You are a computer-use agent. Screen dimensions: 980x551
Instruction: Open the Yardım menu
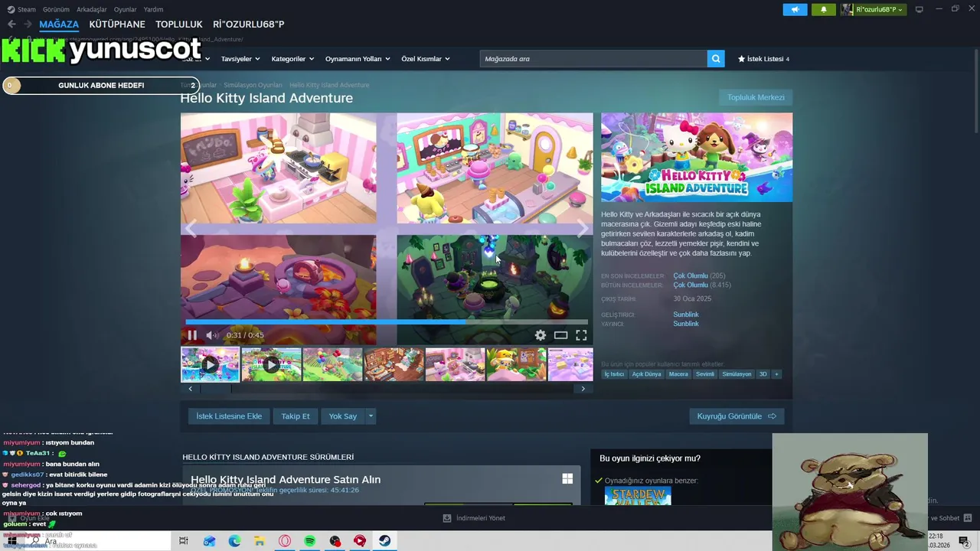point(153,9)
